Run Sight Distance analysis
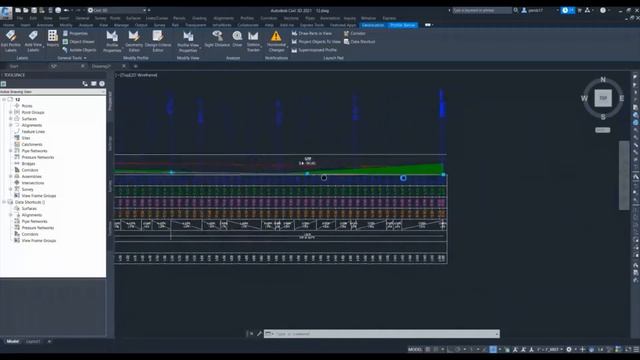This screenshot has width=640, height=360. click(217, 39)
